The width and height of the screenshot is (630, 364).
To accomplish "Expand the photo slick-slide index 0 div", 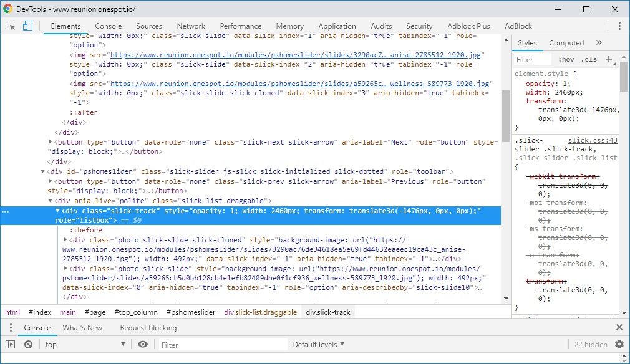I will [x=65, y=268].
